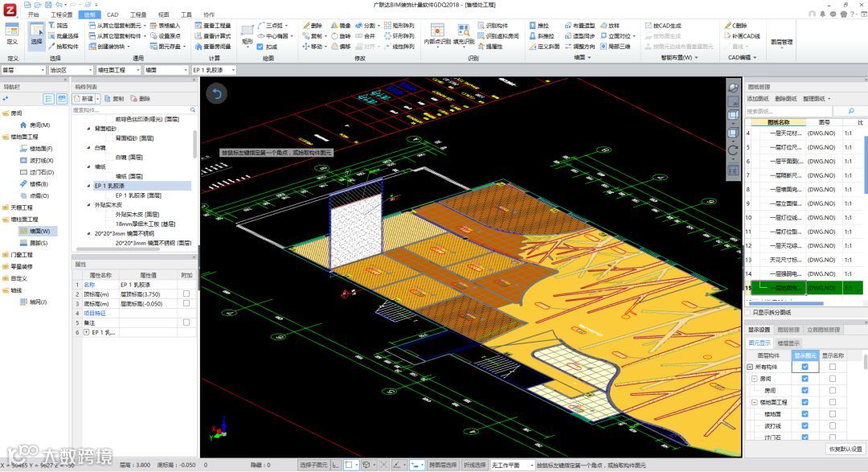Activate the 选择 (Select) tool
868x472 pixels.
tap(36, 36)
